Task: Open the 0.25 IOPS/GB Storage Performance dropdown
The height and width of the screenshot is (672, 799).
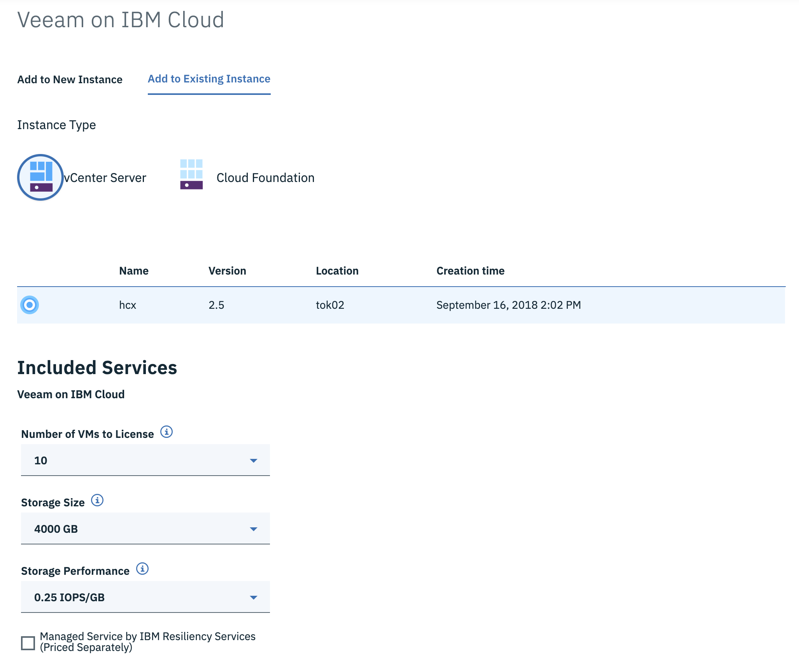Action: (x=145, y=597)
